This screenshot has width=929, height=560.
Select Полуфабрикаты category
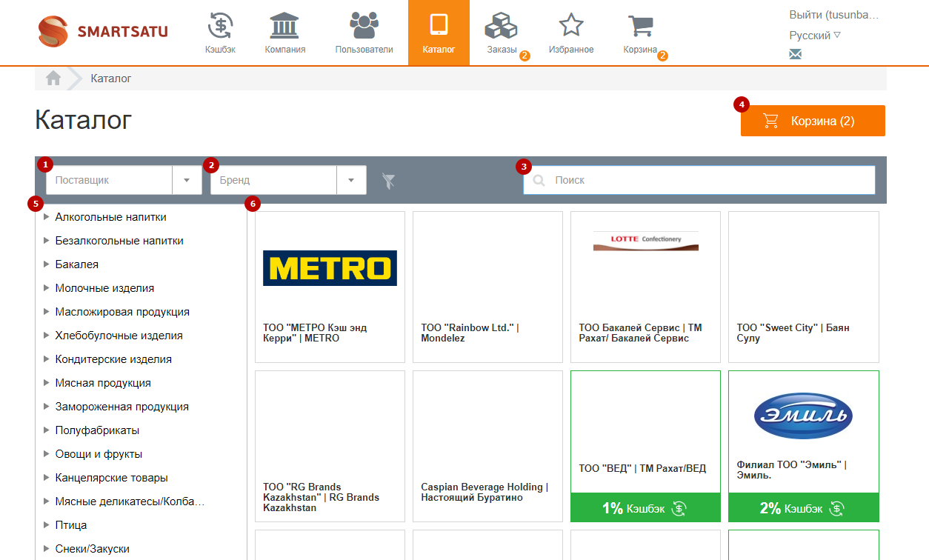(97, 430)
